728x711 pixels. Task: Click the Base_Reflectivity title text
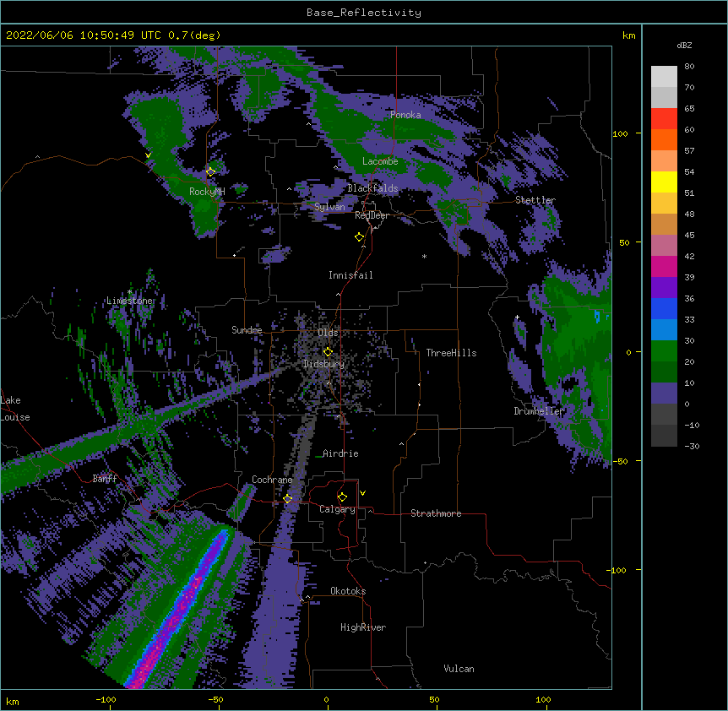tap(364, 13)
